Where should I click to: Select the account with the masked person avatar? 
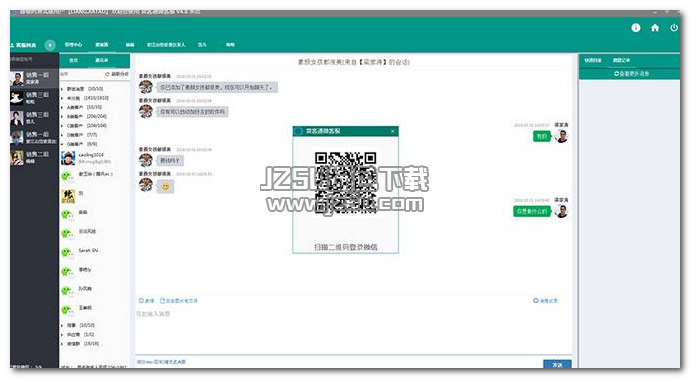(34, 137)
